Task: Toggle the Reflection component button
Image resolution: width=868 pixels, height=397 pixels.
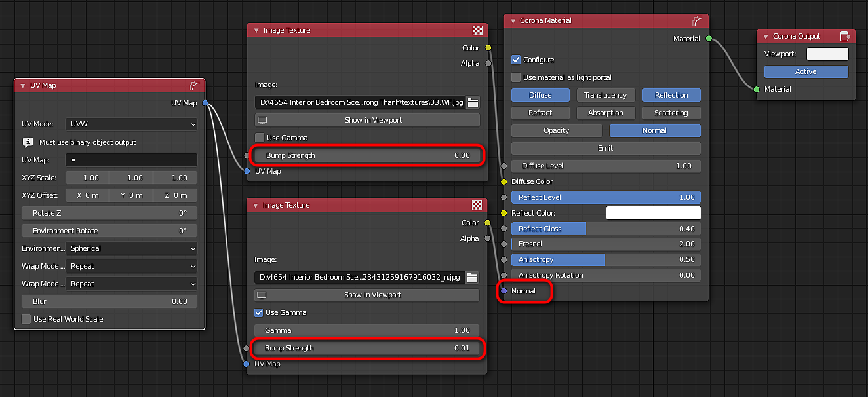Action: pyautogui.click(x=671, y=95)
